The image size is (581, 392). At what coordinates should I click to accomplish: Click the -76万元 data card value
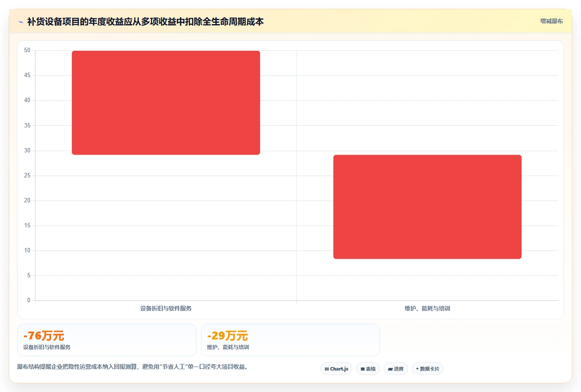44,336
